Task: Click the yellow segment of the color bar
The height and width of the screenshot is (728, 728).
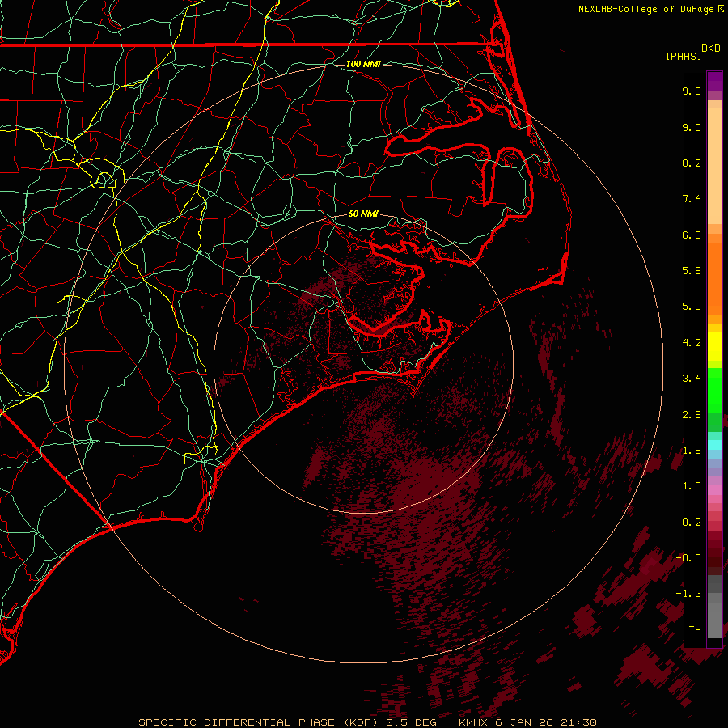Action: click(714, 346)
